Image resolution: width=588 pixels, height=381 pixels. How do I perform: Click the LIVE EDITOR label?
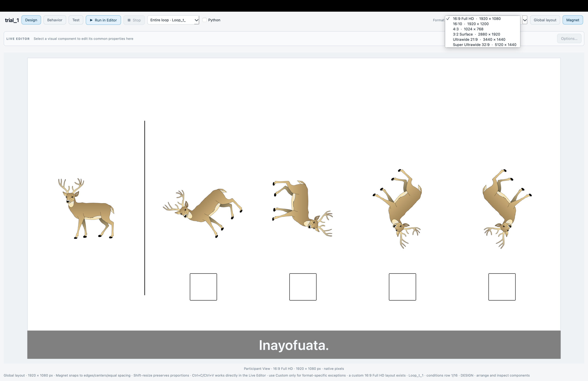click(x=18, y=39)
